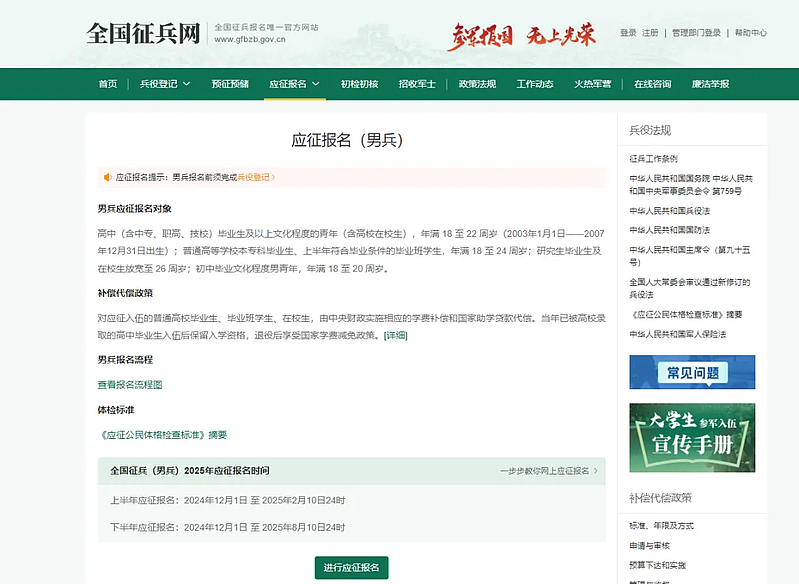
Task: Open the 常见问题 banner
Action: click(692, 372)
